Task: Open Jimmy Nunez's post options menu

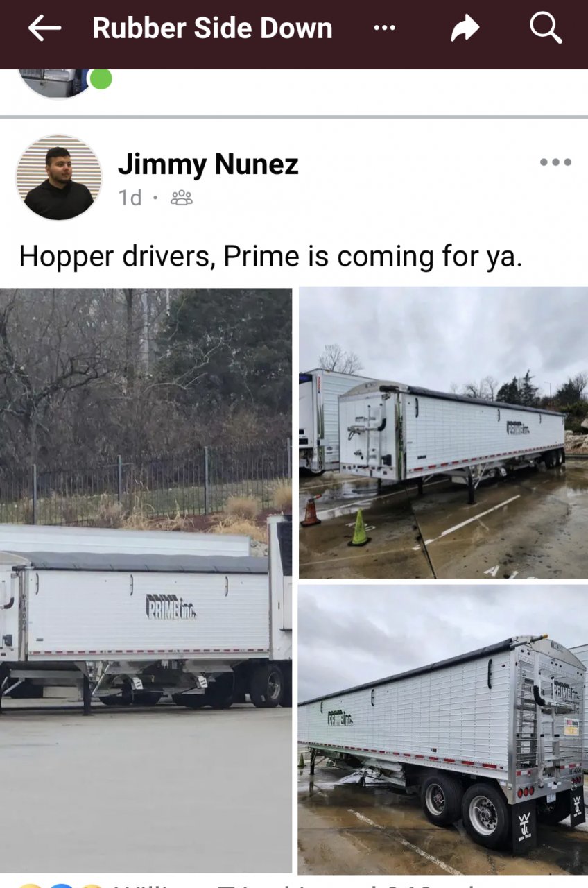Action: point(555,162)
